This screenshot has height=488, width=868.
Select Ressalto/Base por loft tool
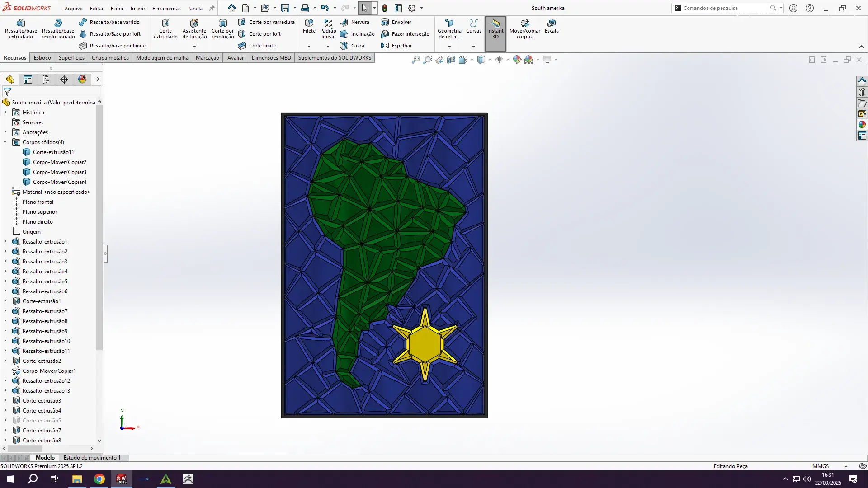pyautogui.click(x=110, y=34)
